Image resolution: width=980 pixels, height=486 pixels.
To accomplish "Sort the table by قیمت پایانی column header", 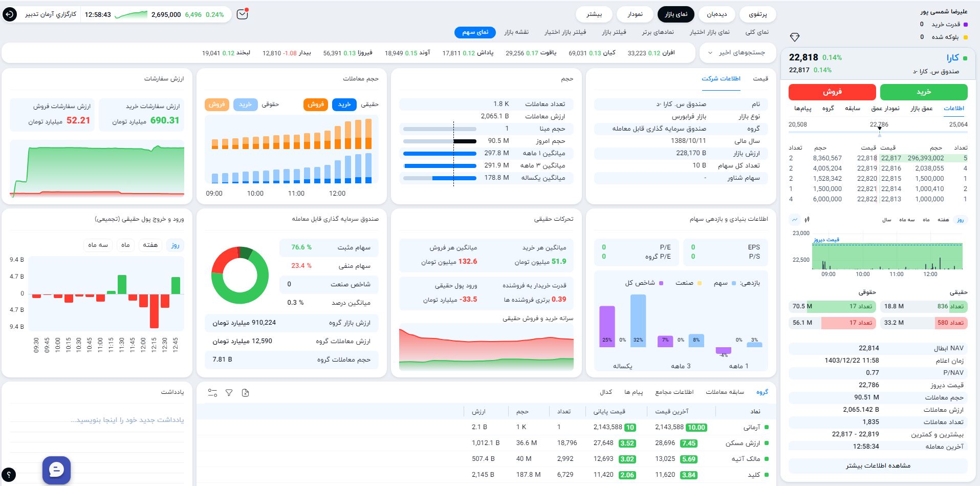I will pyautogui.click(x=609, y=411).
